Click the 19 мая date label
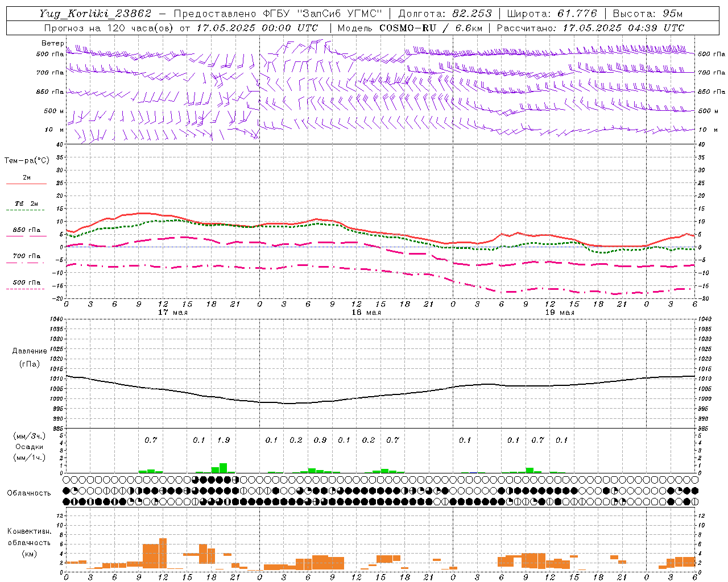This screenshot has height=582, width=728. pos(560,313)
